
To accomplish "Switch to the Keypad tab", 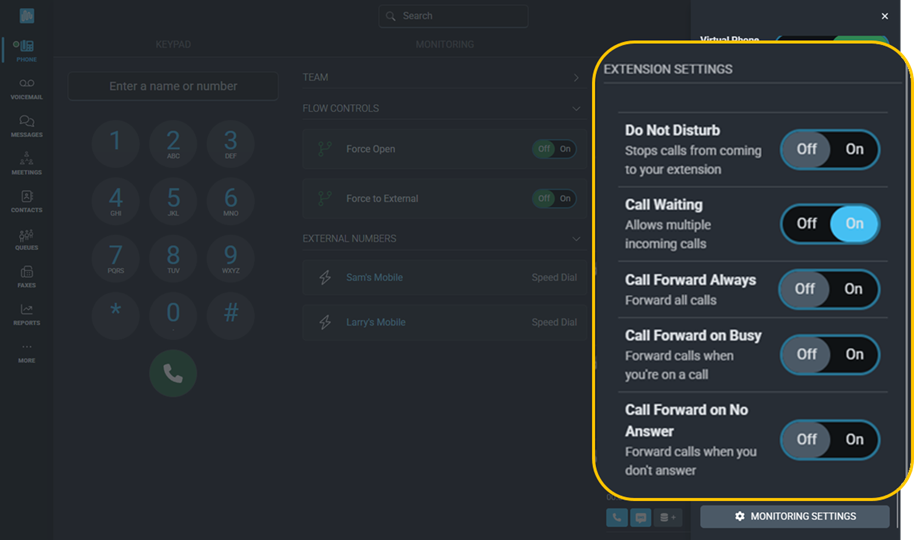I will click(173, 45).
